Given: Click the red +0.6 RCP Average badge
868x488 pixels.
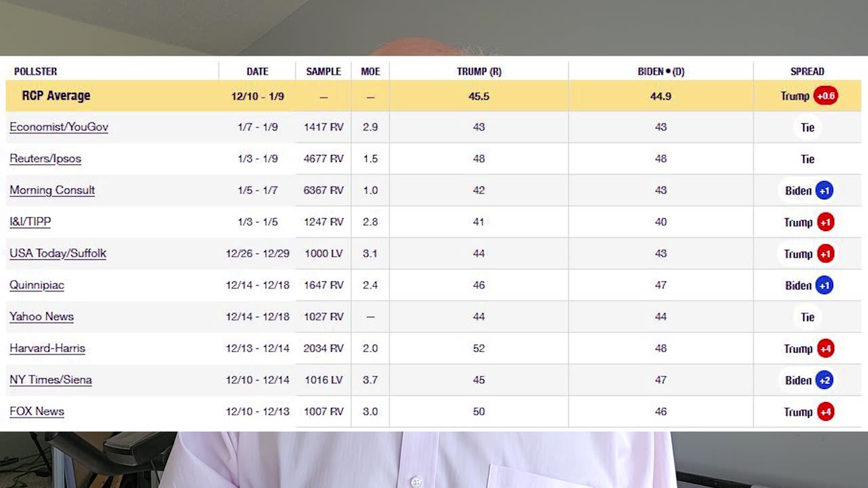Looking at the screenshot, I should coord(826,96).
